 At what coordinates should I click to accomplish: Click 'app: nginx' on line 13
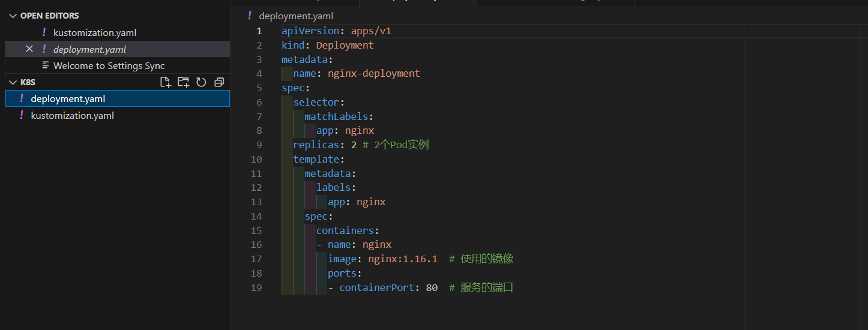click(x=357, y=202)
